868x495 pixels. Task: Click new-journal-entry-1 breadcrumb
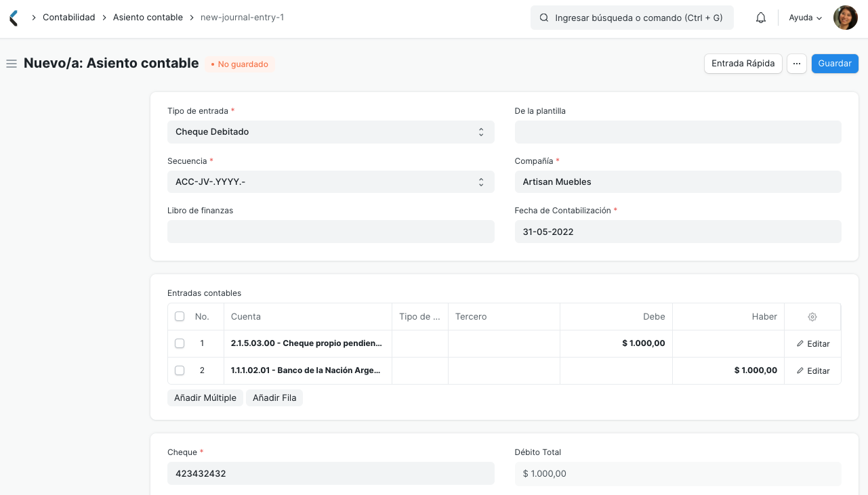tap(242, 18)
